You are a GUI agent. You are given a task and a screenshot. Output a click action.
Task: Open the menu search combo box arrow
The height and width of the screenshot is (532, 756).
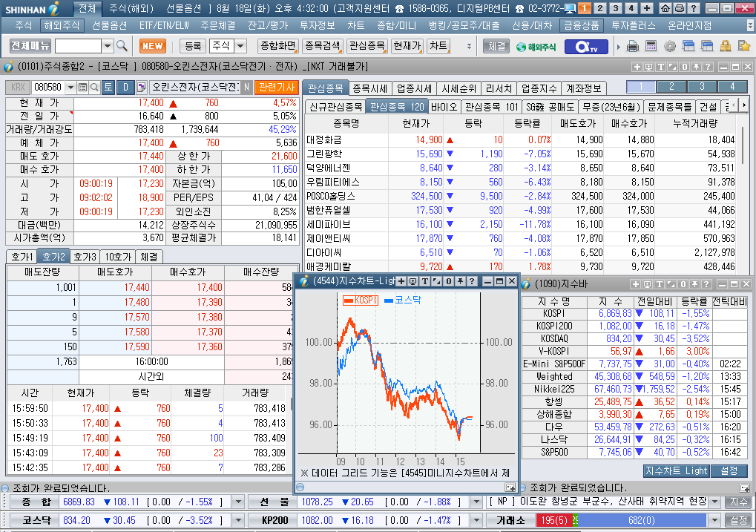(x=108, y=46)
